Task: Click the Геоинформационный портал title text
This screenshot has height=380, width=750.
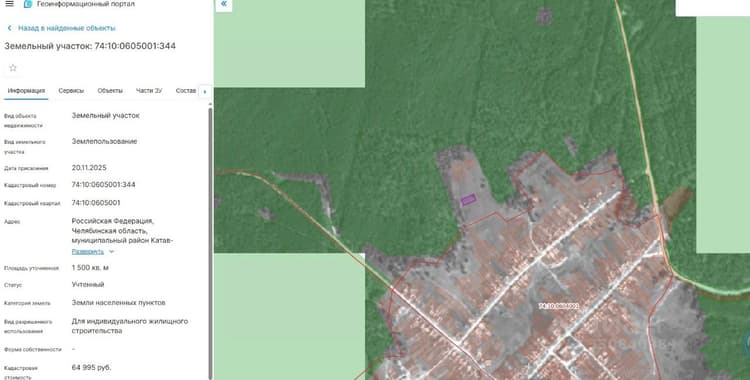Action: point(86,4)
